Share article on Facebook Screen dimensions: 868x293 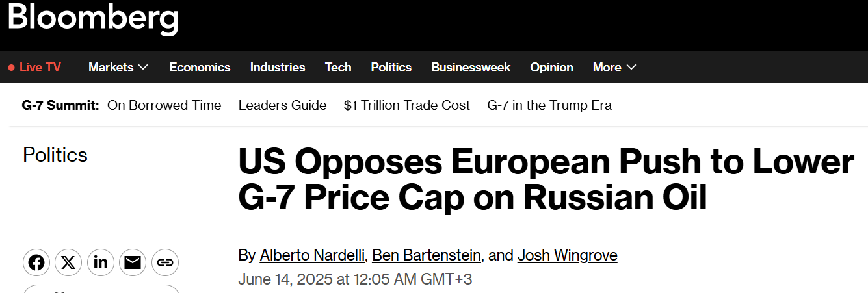36,262
